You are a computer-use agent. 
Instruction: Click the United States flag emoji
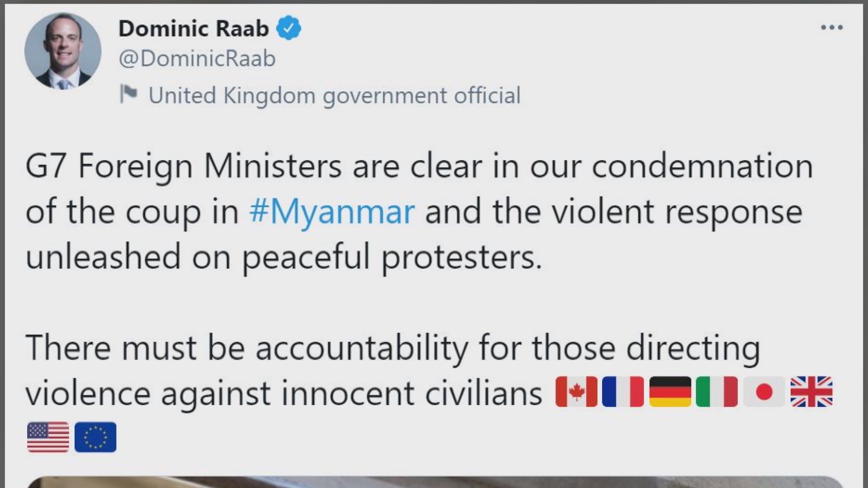click(x=48, y=437)
